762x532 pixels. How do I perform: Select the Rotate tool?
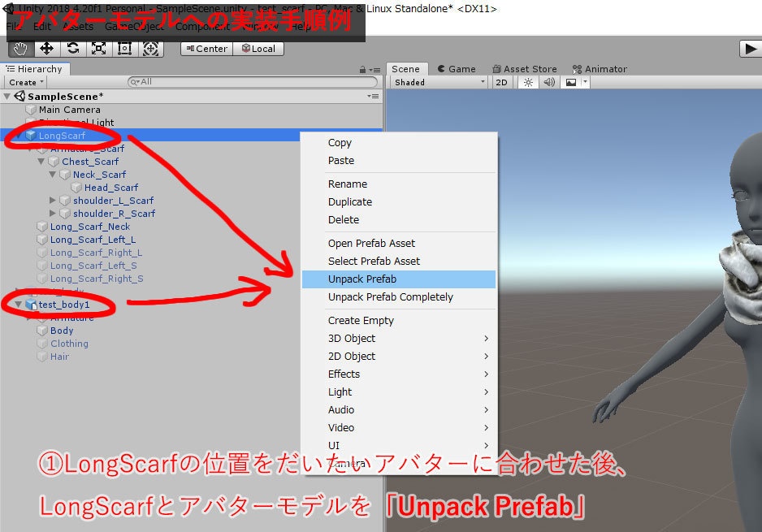[x=73, y=49]
